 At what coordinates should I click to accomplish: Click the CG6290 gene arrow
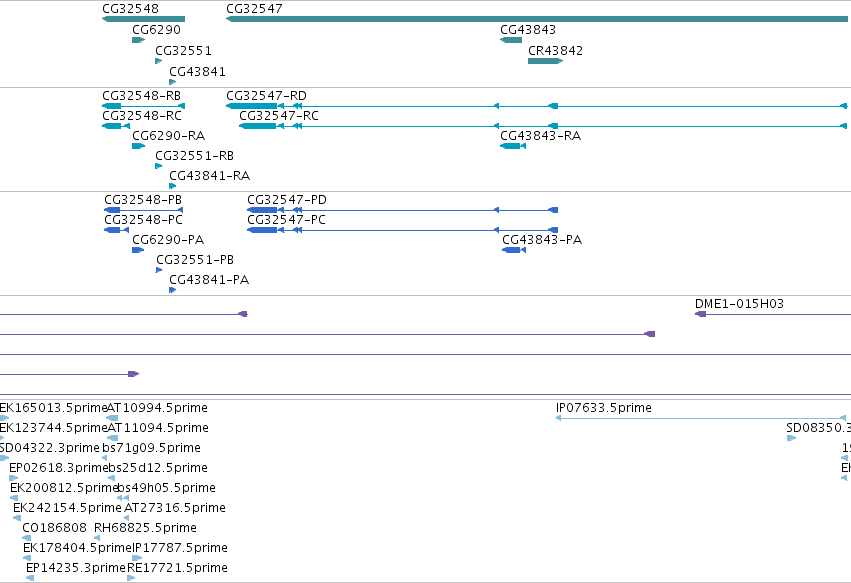(x=138, y=40)
